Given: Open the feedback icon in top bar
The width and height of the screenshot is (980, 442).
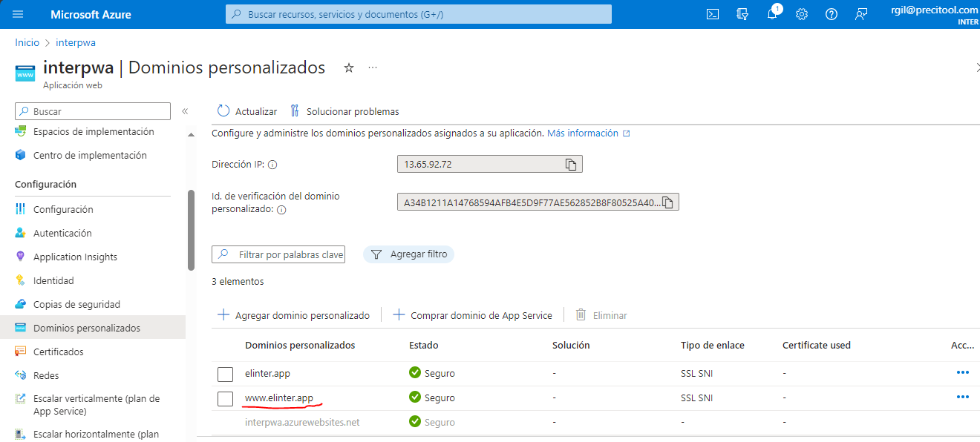Looking at the screenshot, I should tap(861, 14).
